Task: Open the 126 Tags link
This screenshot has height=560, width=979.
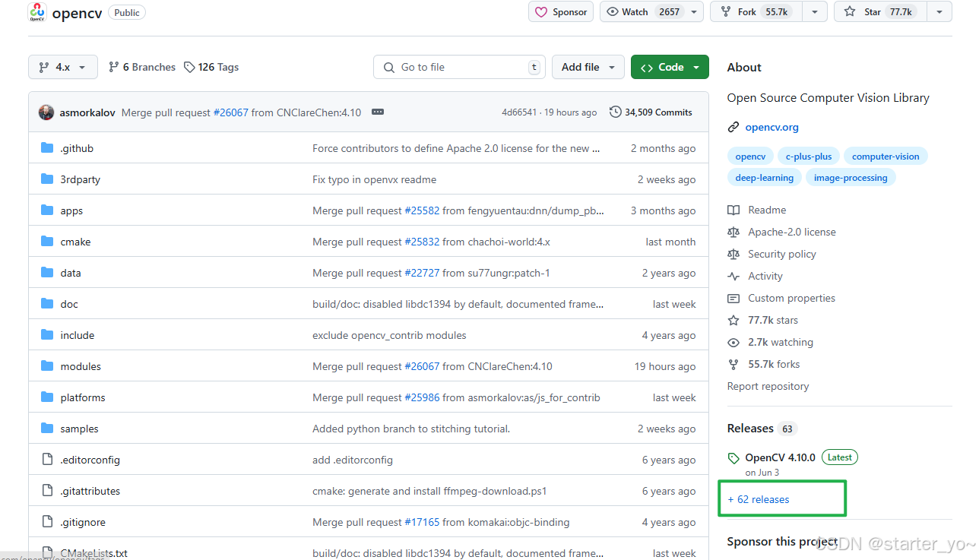Action: (x=211, y=67)
